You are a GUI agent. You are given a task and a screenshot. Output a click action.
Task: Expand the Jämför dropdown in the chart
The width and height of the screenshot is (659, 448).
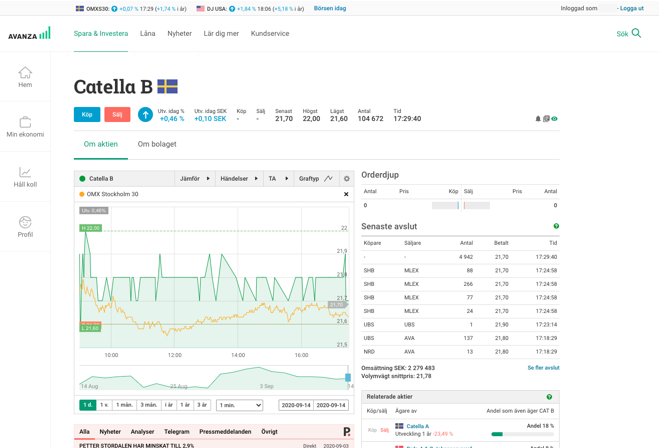[194, 179]
